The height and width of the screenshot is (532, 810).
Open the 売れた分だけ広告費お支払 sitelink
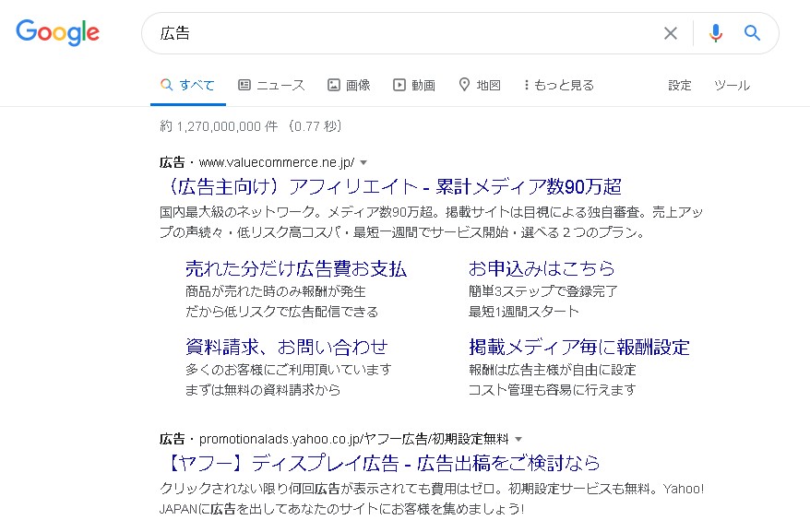coord(296,268)
